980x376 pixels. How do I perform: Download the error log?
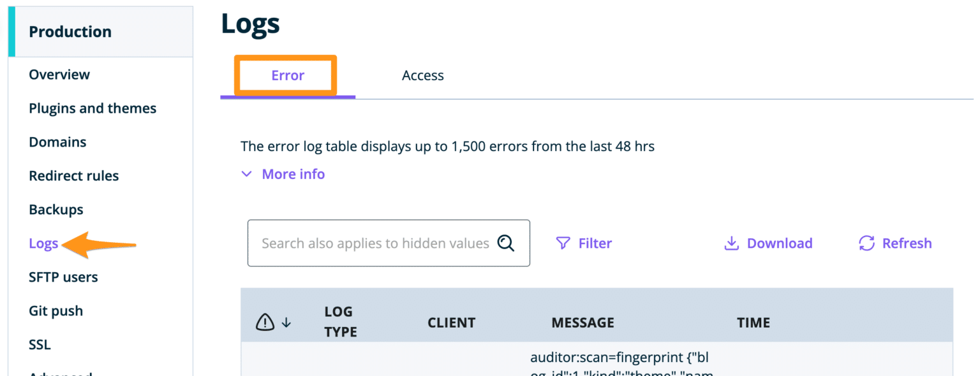tap(768, 243)
